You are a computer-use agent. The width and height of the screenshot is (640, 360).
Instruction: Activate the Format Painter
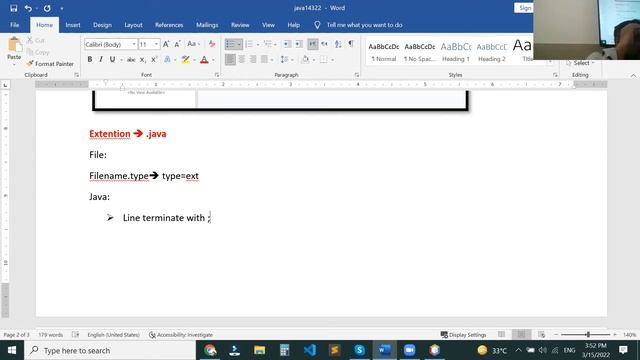(50, 64)
